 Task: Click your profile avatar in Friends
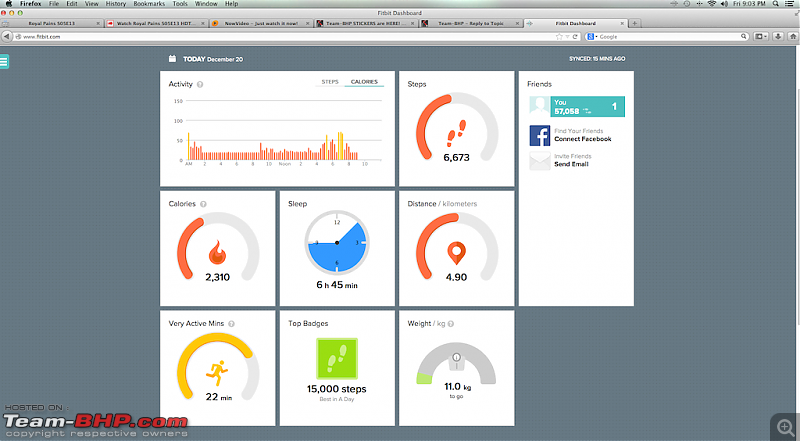[x=540, y=107]
